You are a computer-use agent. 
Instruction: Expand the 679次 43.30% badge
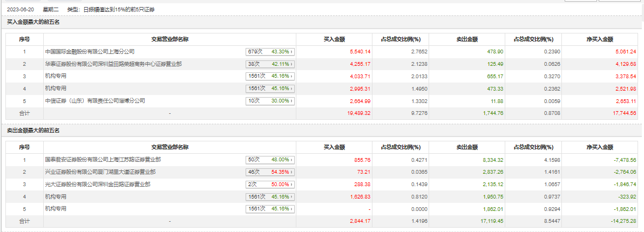pos(270,52)
